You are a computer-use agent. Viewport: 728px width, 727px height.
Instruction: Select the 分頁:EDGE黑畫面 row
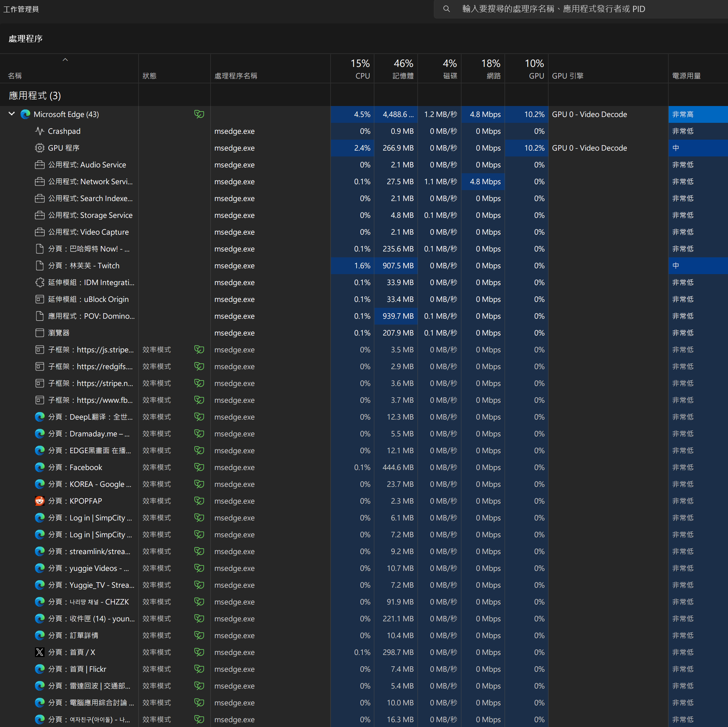[364, 450]
